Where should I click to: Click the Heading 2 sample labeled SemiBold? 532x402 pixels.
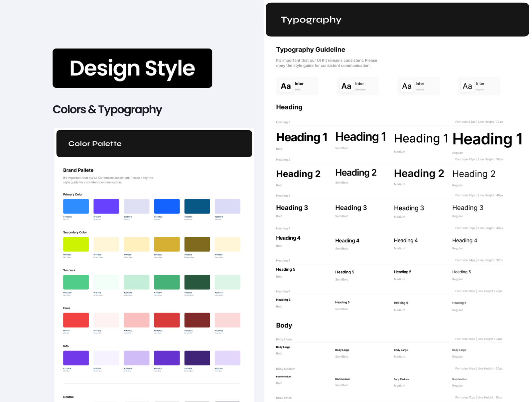click(356, 173)
